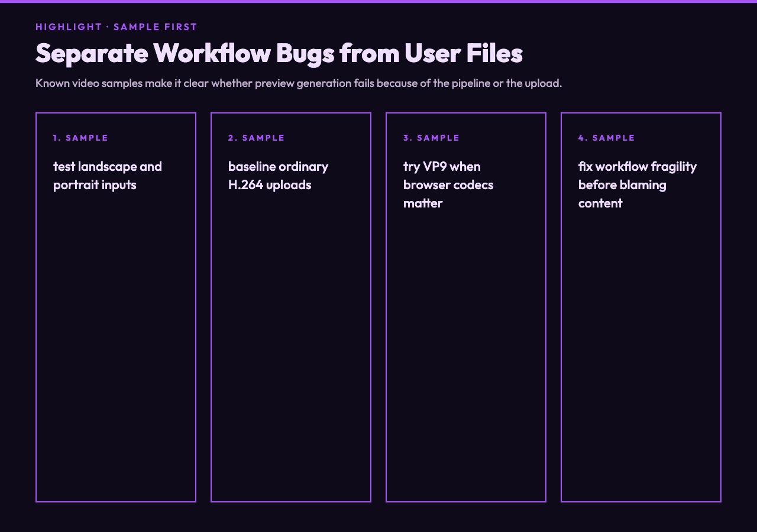Click the "HIGHLIGHT · SAMPLE FIRST" eyebrow label
This screenshot has height=532, width=757.
pyautogui.click(x=117, y=27)
